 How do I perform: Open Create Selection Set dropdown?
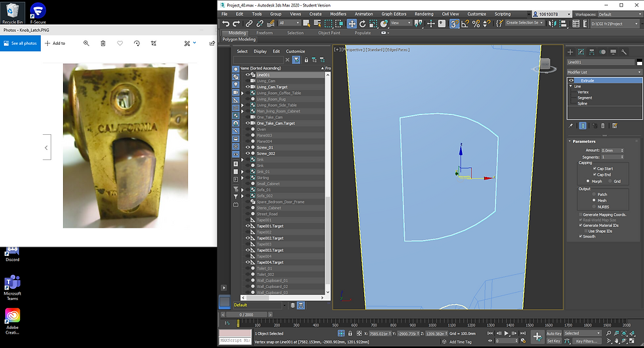524,23
